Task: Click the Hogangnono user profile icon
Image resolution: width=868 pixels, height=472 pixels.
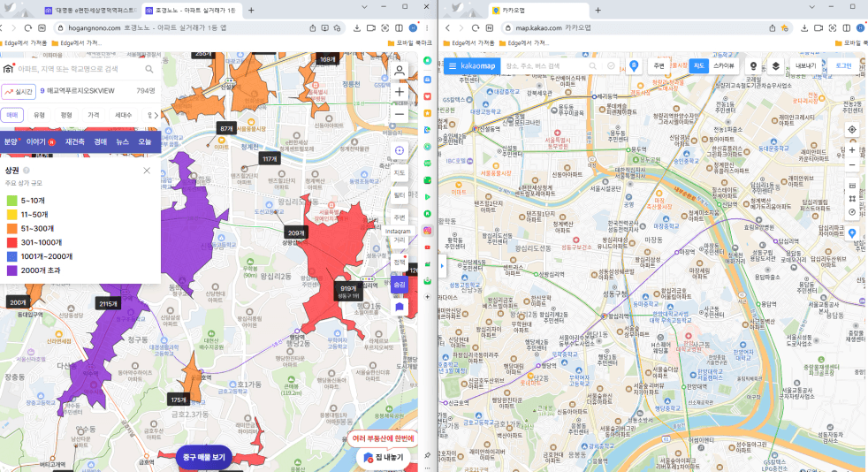Action: [x=400, y=70]
